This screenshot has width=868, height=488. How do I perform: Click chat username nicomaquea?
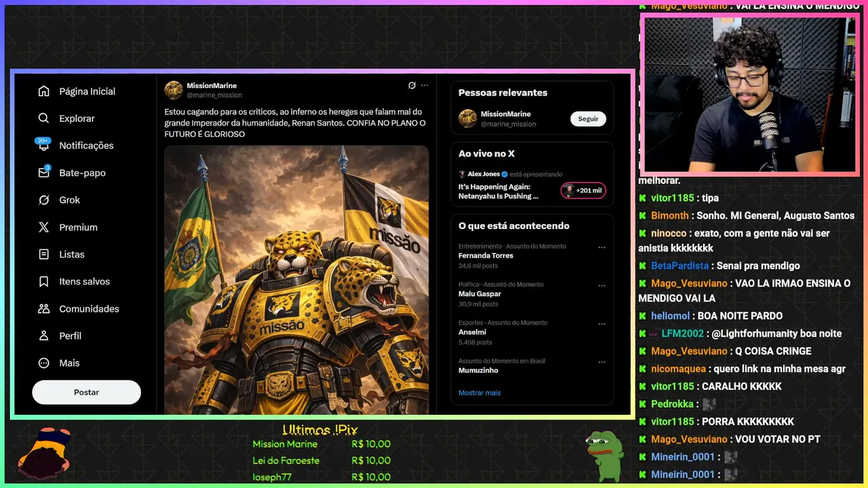[679, 369]
